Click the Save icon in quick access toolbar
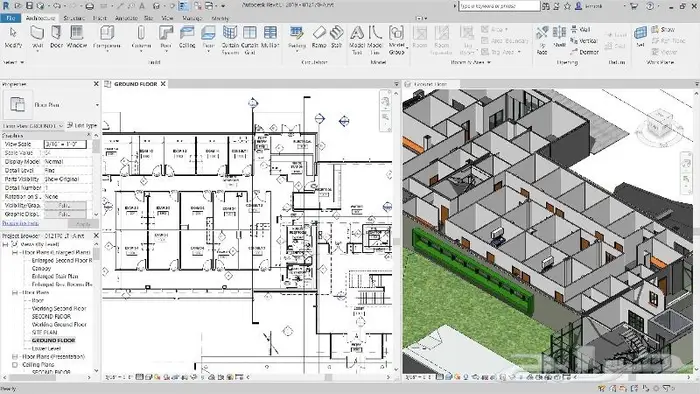The height and width of the screenshot is (394, 700). [x=29, y=6]
